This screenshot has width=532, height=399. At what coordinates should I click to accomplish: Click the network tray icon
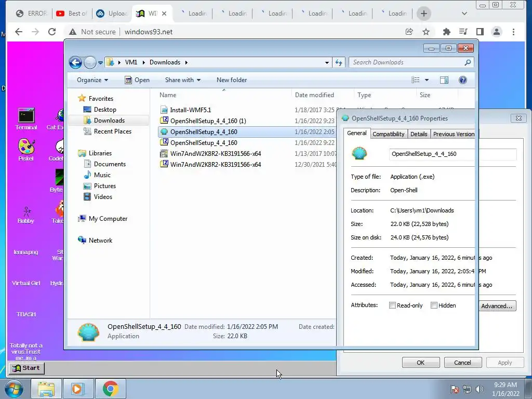pos(467,389)
